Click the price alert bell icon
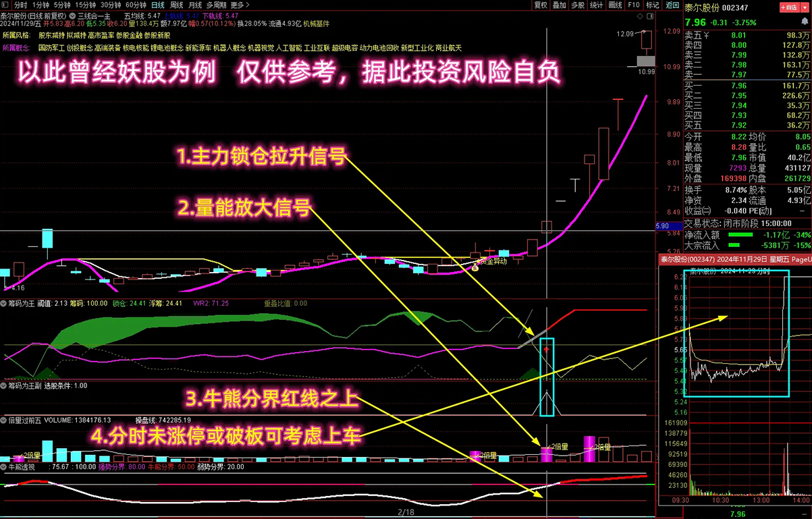This screenshot has width=812, height=519. (805, 22)
